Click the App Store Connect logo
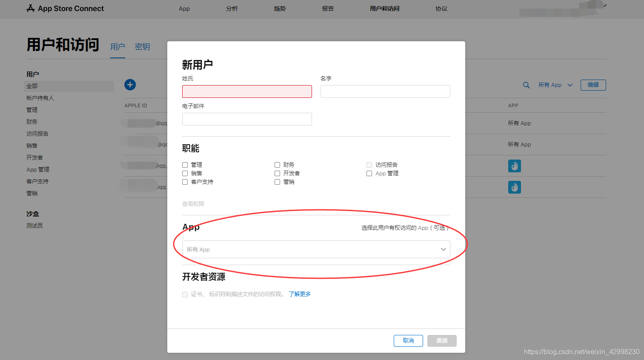Image resolution: width=644 pixels, height=360 pixels. [x=65, y=9]
